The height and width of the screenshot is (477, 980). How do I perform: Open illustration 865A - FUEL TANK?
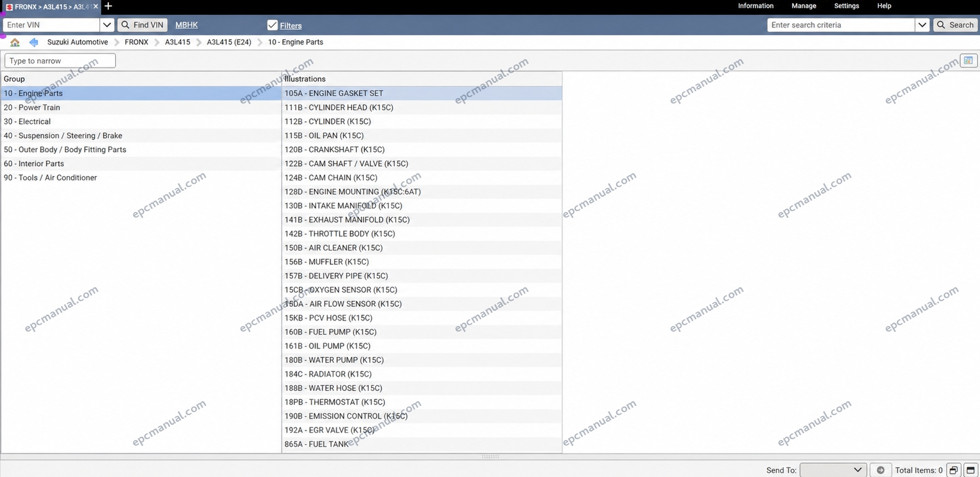(x=422, y=444)
